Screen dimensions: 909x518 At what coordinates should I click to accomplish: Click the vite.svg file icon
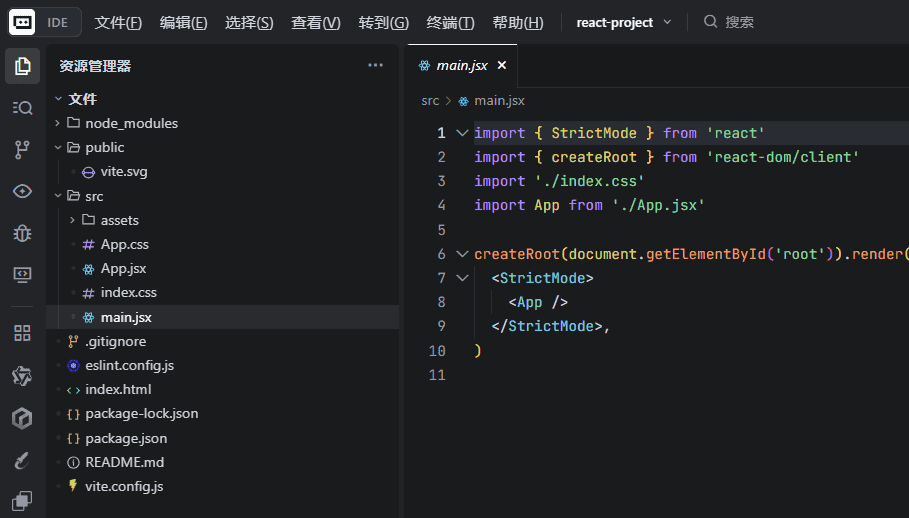point(89,172)
